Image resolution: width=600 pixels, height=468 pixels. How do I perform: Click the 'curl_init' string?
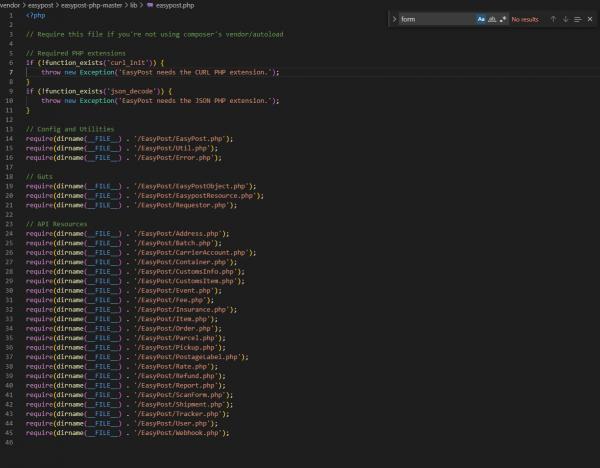point(128,63)
